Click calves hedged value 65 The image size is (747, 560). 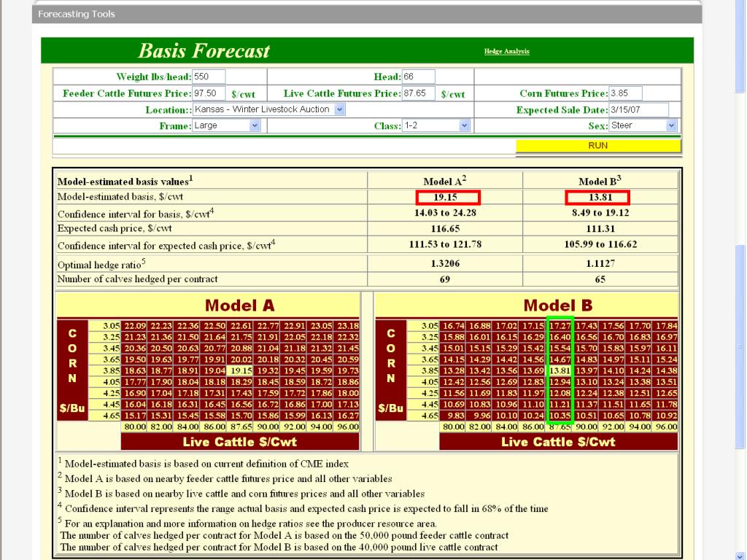pyautogui.click(x=600, y=279)
